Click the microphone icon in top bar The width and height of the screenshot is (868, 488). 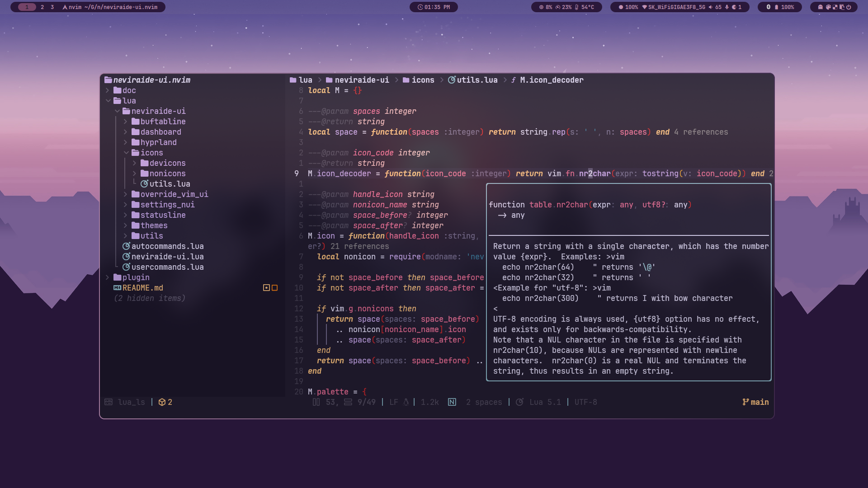(726, 7)
